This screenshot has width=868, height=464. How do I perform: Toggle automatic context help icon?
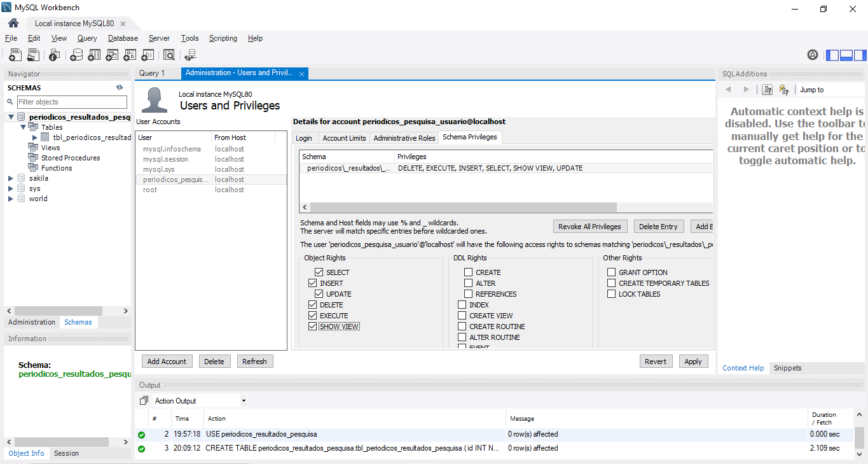pyautogui.click(x=783, y=90)
